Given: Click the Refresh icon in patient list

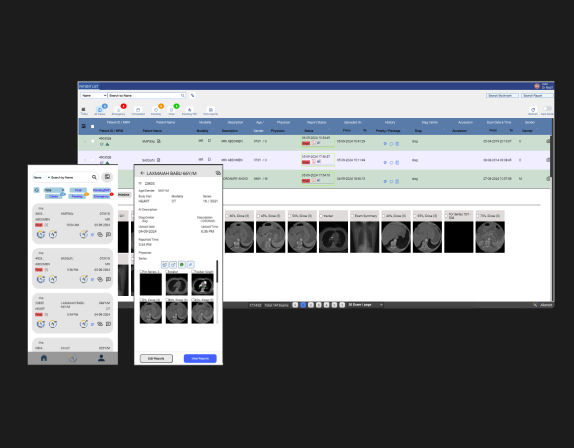Looking at the screenshot, I should coord(533,110).
